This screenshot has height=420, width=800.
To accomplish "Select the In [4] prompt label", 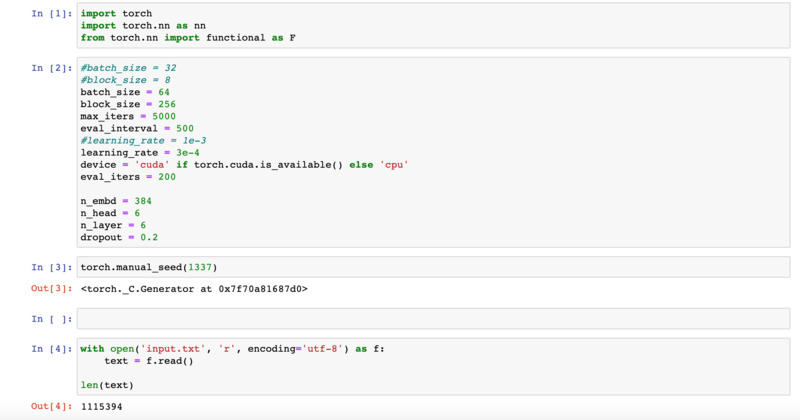I will click(x=52, y=349).
